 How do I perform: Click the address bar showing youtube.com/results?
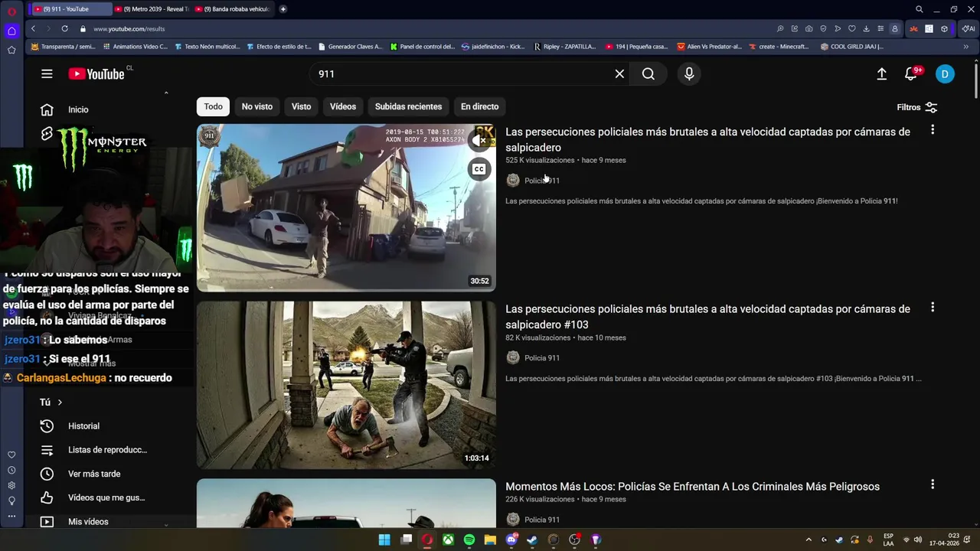[129, 28]
